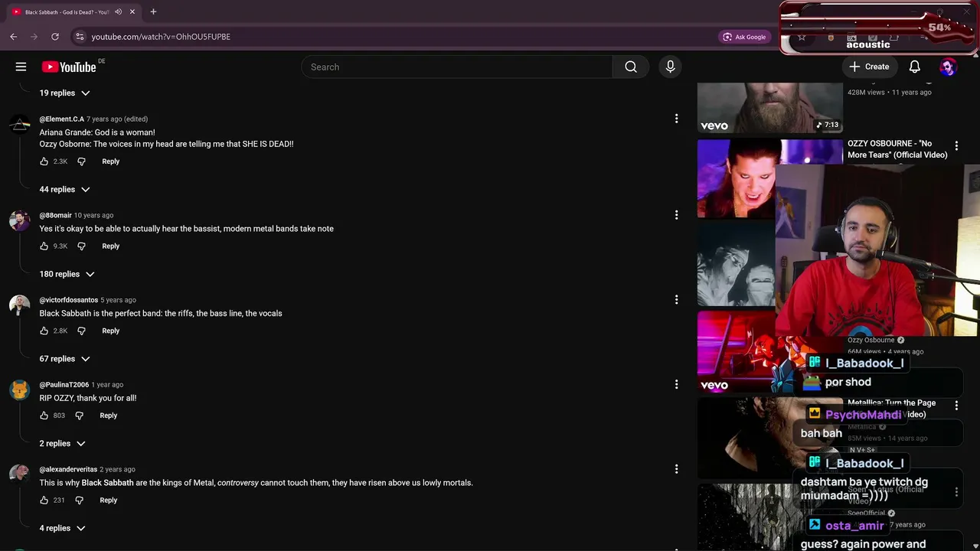This screenshot has height=551, width=980.
Task: Open options menu for @Element.C.A comment
Action: pyautogui.click(x=676, y=119)
